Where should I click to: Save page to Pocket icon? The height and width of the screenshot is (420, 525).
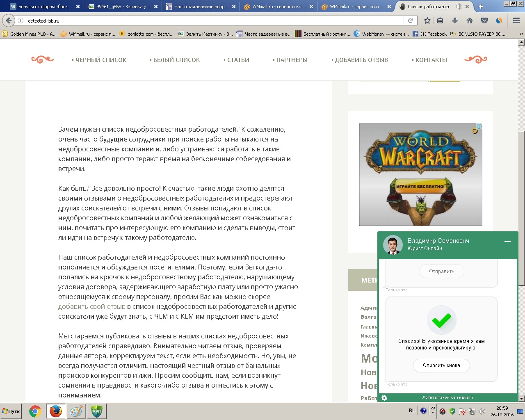tap(484, 21)
